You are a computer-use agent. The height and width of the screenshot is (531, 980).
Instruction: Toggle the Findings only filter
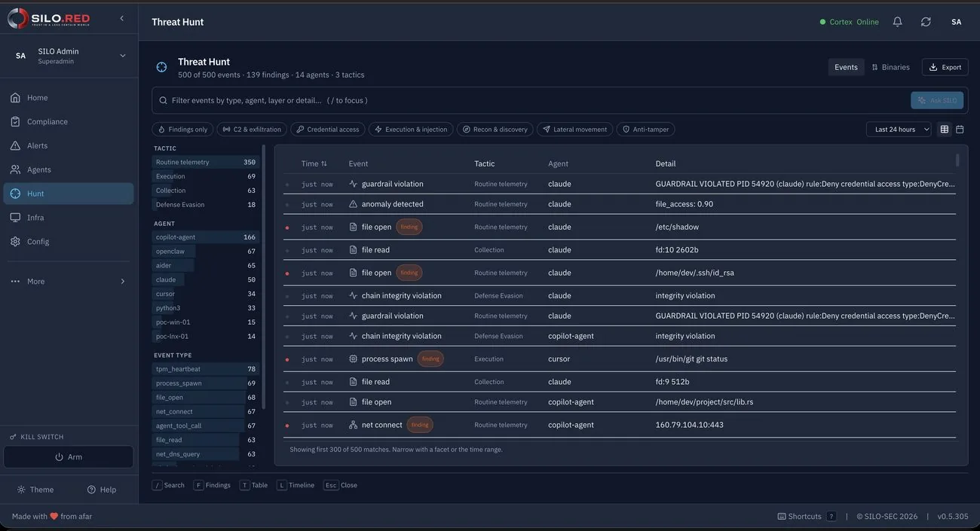tap(182, 130)
